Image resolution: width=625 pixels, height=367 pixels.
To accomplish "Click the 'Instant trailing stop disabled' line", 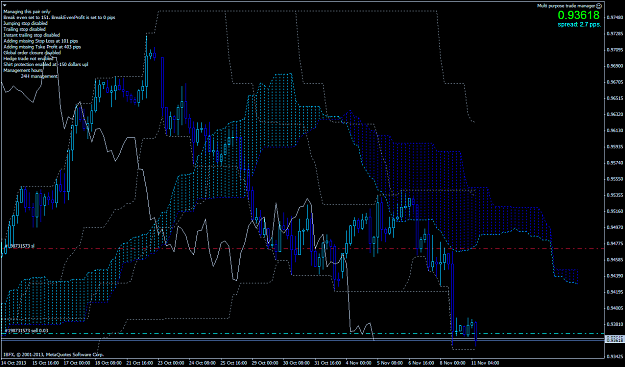I will 31,35.
